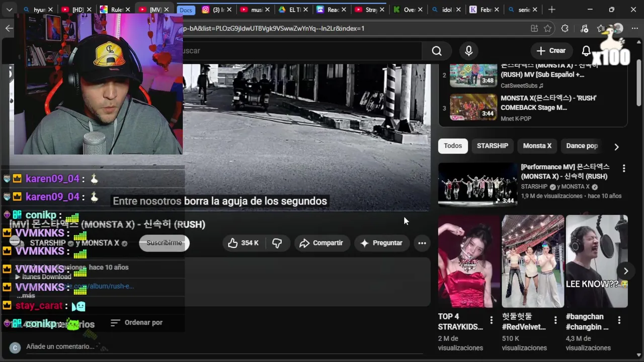644x362 pixels.
Task: Add page to favorites with star icon
Action: click(x=547, y=29)
